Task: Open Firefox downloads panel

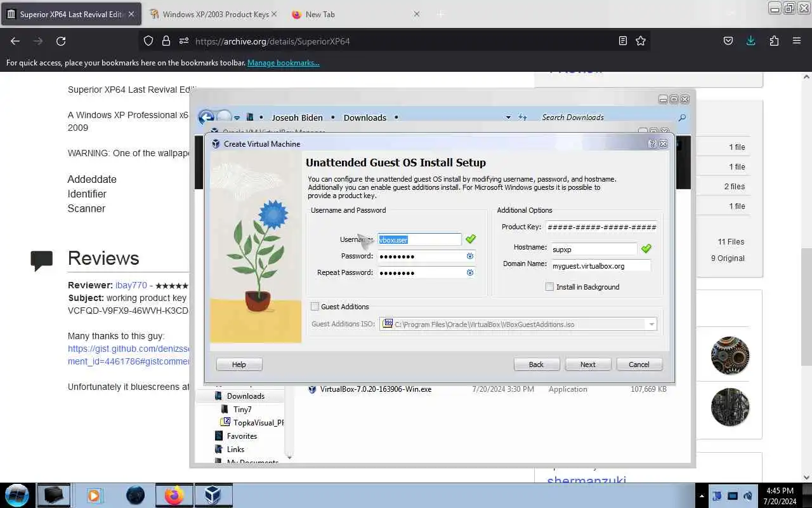Action: [x=751, y=41]
